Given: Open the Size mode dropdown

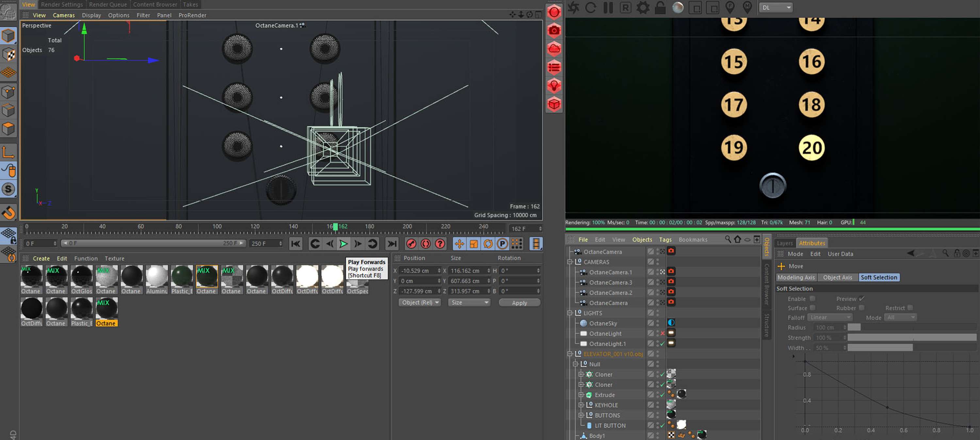Looking at the screenshot, I should [x=469, y=302].
